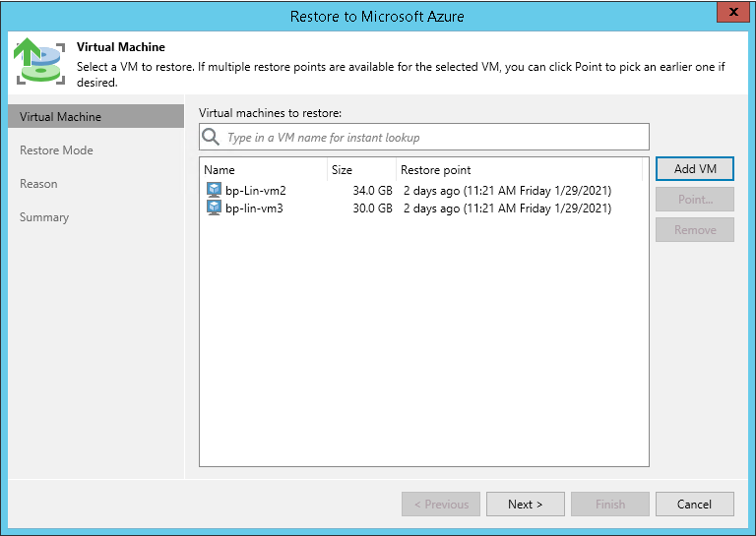Go to the Next wizard step
The image size is (756, 536).
coord(525,504)
